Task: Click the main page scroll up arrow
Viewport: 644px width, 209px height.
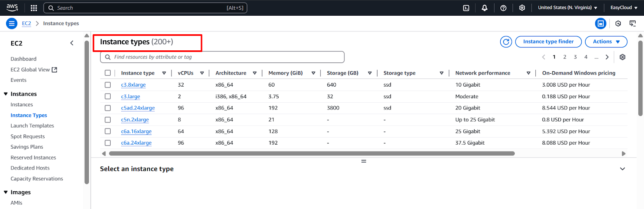Action: point(640,36)
